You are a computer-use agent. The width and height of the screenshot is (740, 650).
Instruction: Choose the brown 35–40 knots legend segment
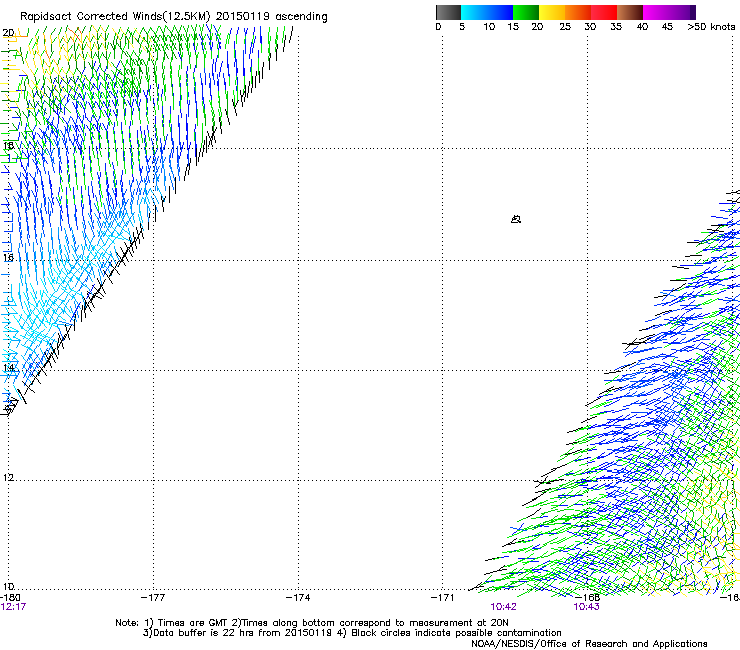click(x=630, y=12)
